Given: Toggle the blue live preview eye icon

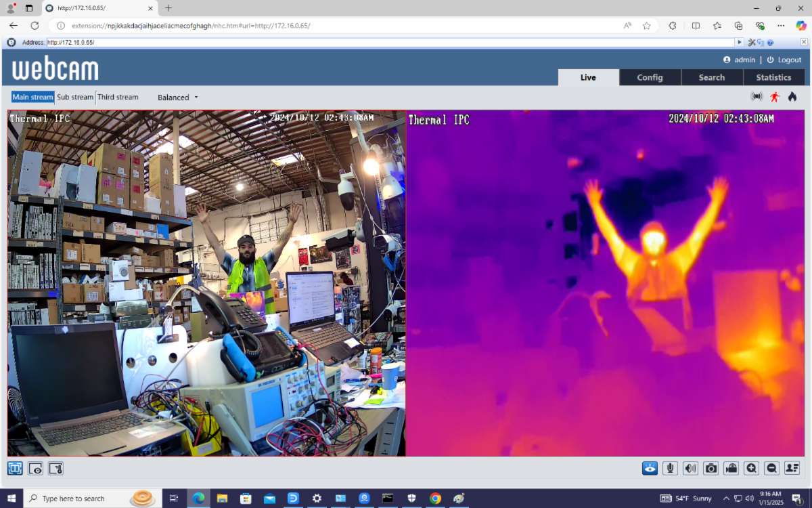Looking at the screenshot, I should (x=650, y=468).
